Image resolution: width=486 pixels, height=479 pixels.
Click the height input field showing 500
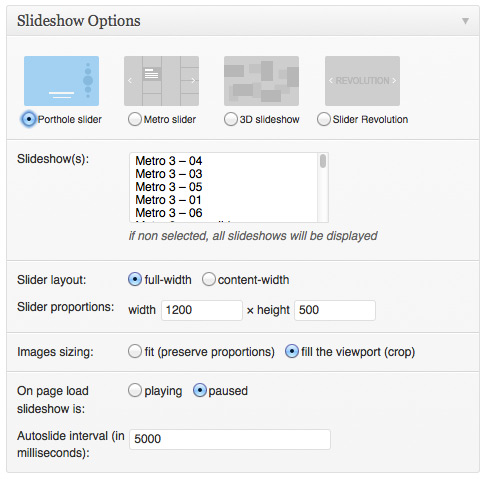click(x=335, y=310)
